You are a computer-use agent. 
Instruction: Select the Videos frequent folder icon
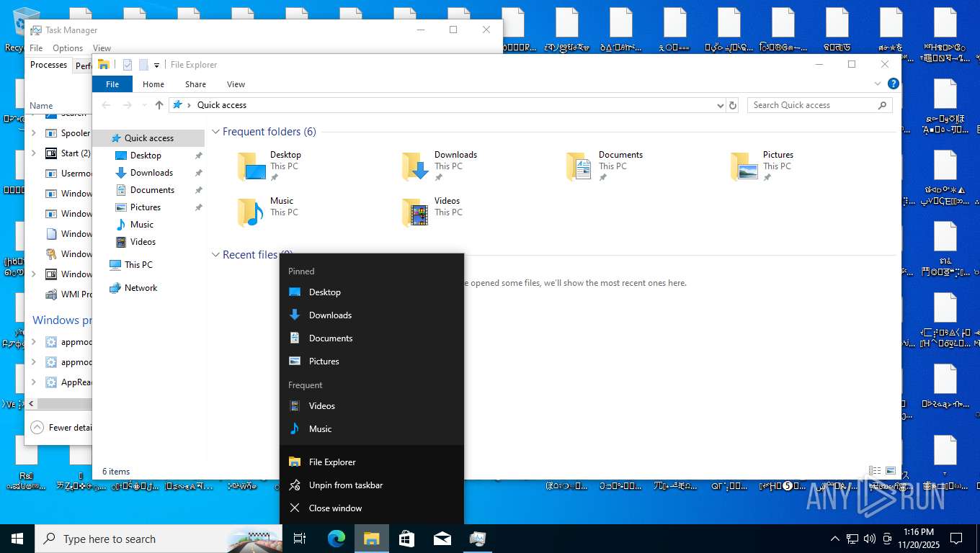416,212
